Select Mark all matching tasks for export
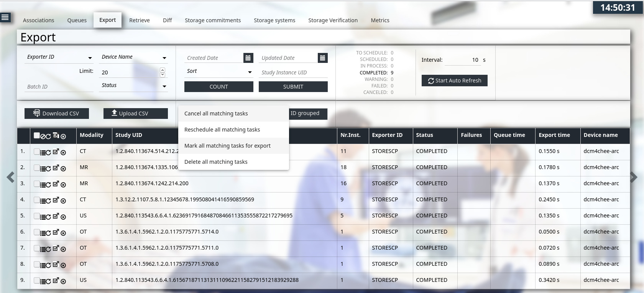 point(233,146)
